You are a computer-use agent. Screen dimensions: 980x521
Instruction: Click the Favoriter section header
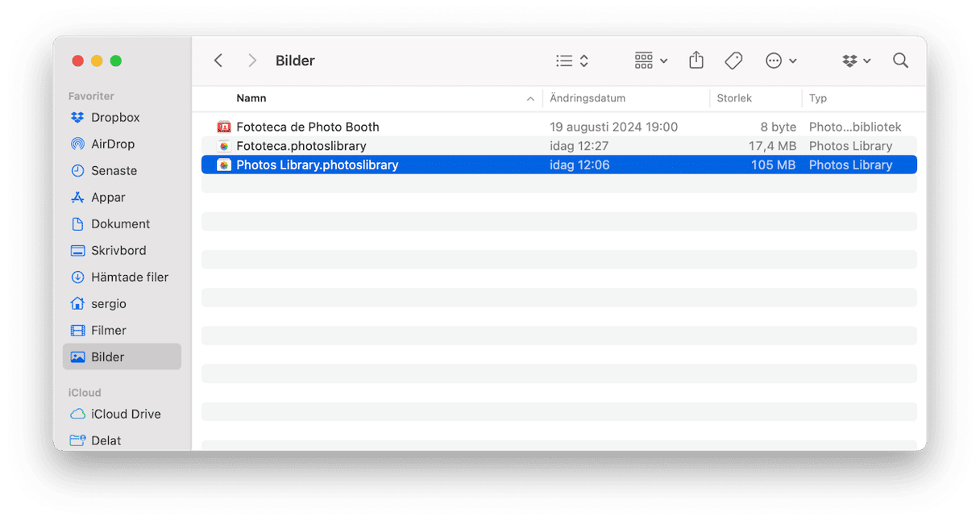click(x=91, y=96)
